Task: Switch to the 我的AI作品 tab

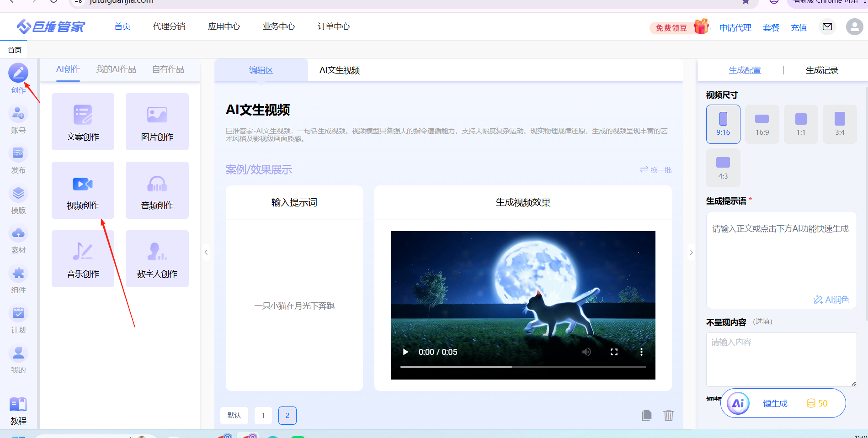Action: [x=116, y=69]
